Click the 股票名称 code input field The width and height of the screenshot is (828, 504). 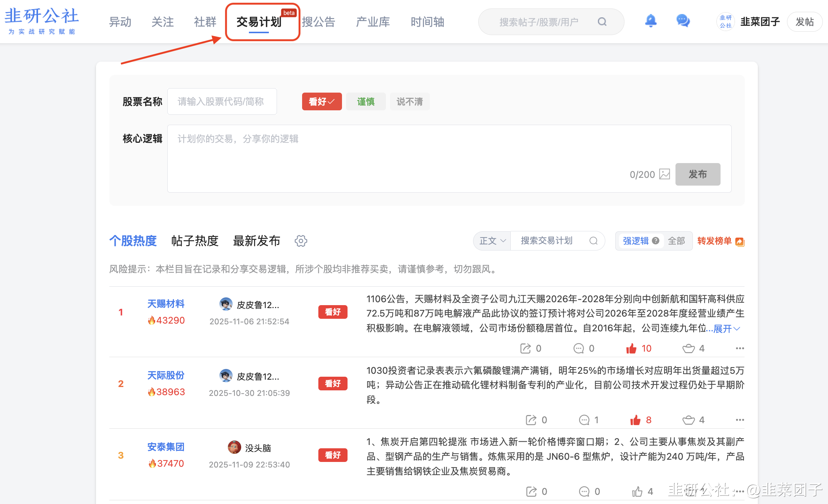222,101
